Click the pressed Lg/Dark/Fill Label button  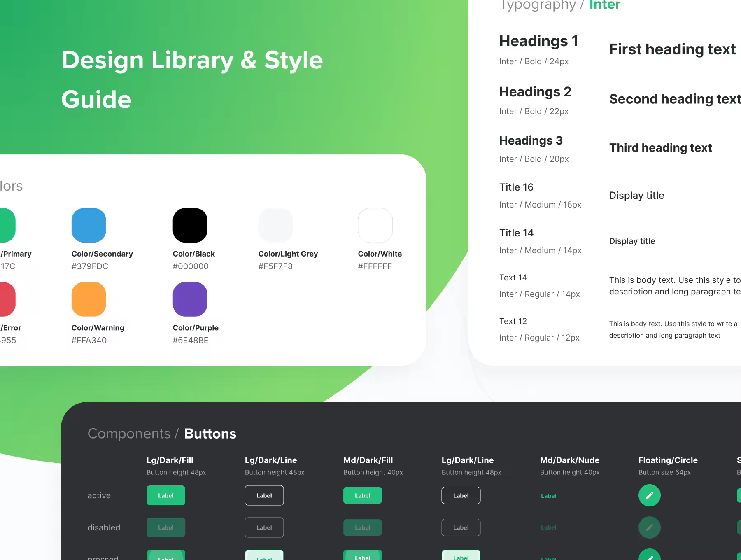166,555
